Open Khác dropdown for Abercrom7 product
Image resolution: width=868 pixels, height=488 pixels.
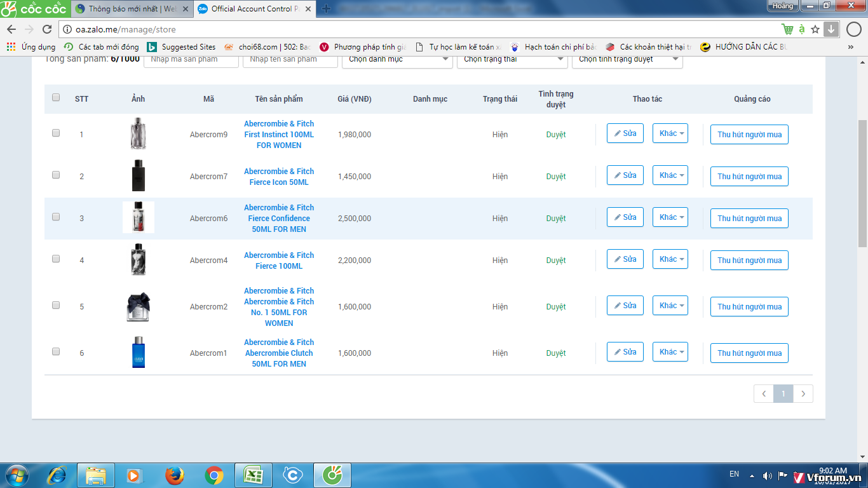pyautogui.click(x=670, y=175)
